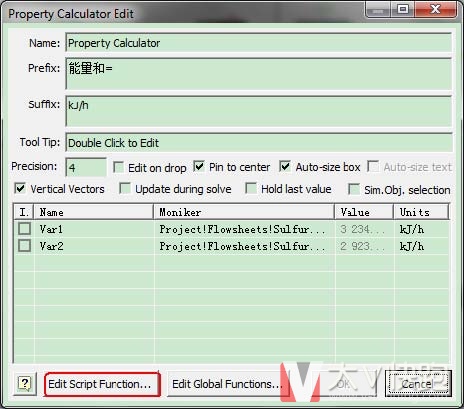464x409 pixels.
Task: Click into the Name text field
Action: (x=259, y=43)
